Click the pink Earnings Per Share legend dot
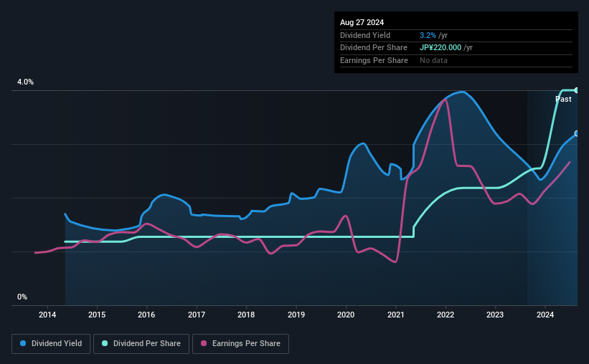Screen dimensions: 589x364 tap(204, 344)
